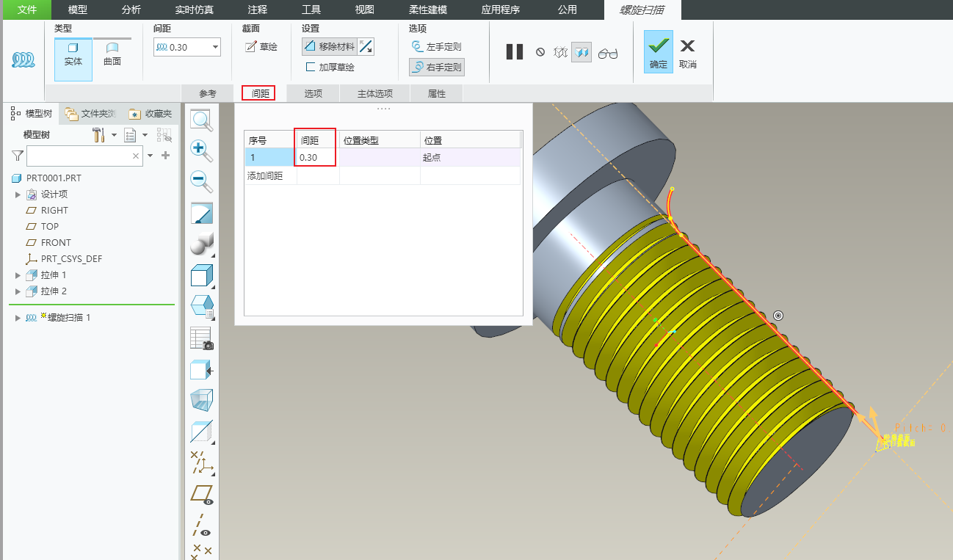Click the zoom area magnifier icon
The height and width of the screenshot is (560, 953).
(x=201, y=120)
